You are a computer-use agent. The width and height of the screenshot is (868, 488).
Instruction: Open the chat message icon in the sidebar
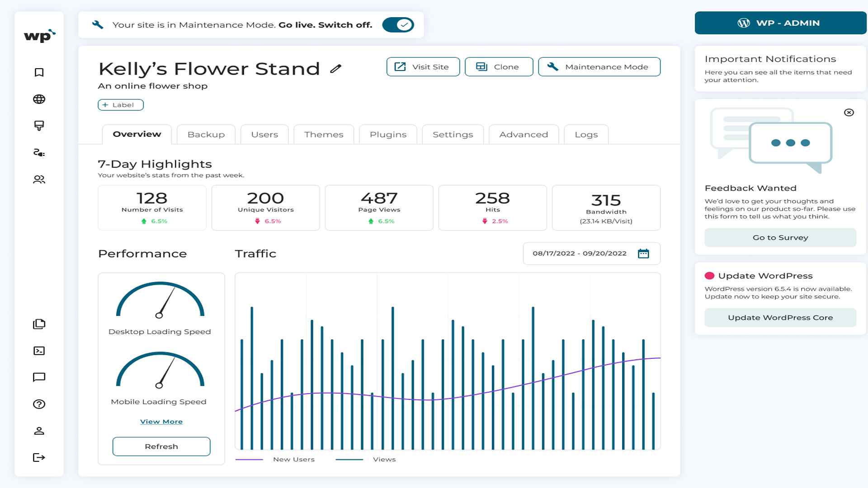(x=39, y=377)
